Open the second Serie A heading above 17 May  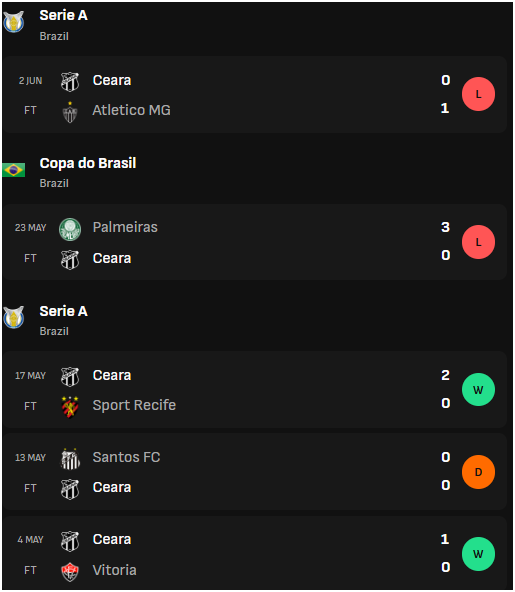pyautogui.click(x=63, y=311)
